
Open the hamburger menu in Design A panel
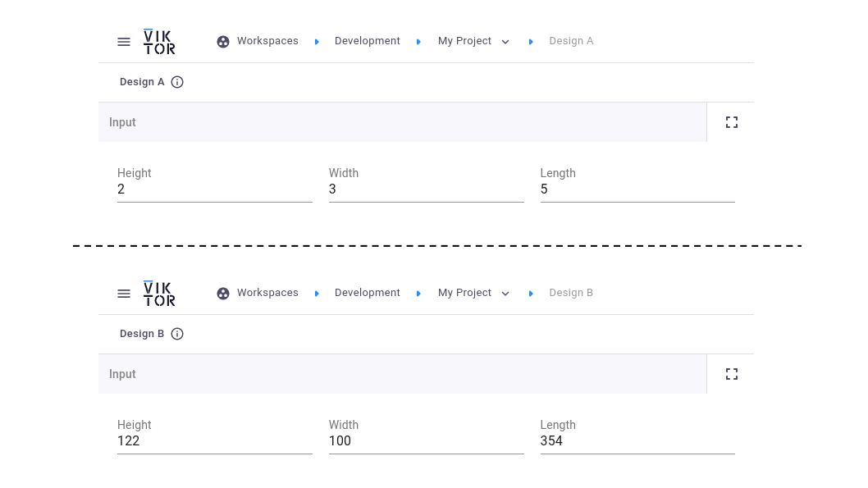tap(124, 42)
